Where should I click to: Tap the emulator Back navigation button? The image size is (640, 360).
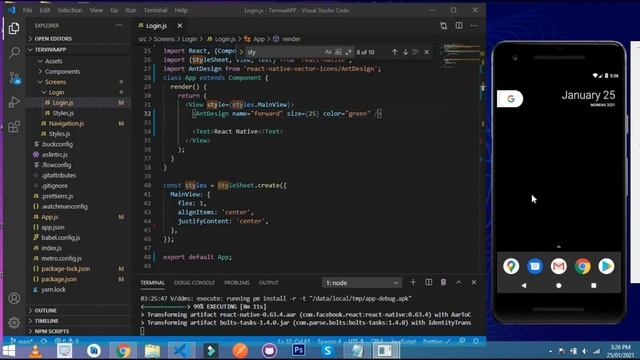[x=524, y=286]
